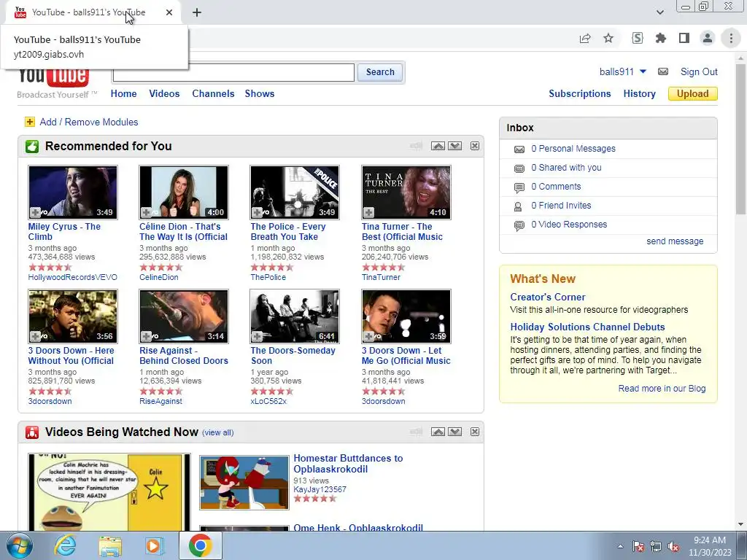The image size is (747, 560).
Task: Open History page
Action: (639, 94)
